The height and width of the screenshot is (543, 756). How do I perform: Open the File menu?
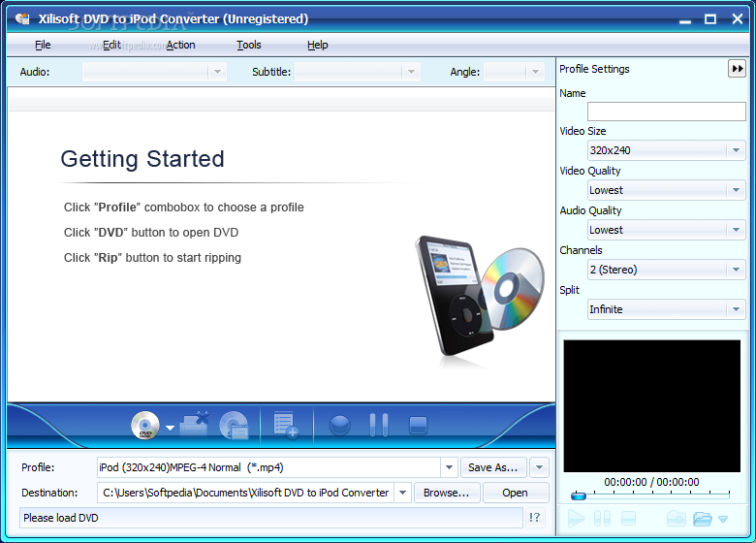(43, 45)
